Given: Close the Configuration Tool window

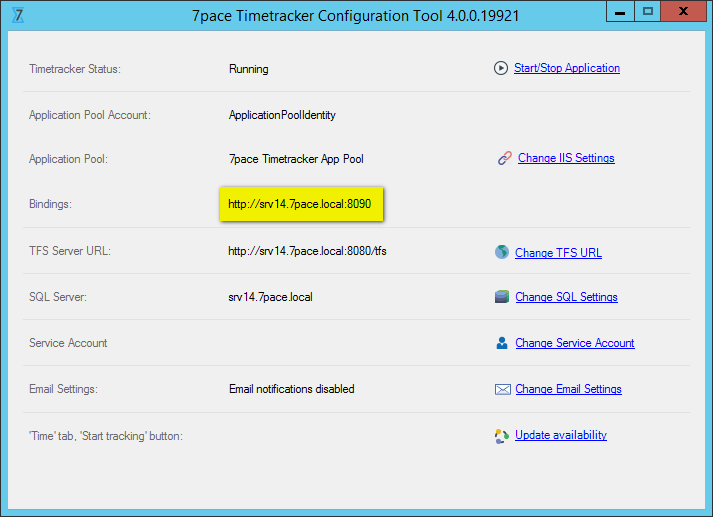Looking at the screenshot, I should click(683, 12).
